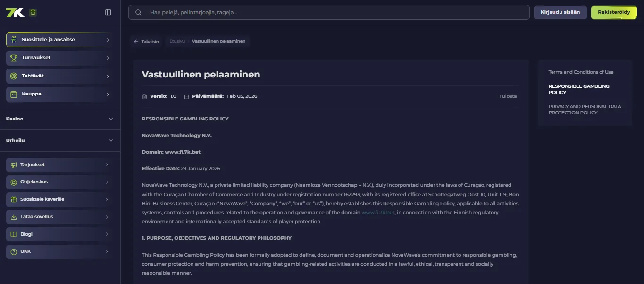Click chevron on Tehtävät row
Image resolution: width=644 pixels, height=284 pixels.
(108, 76)
